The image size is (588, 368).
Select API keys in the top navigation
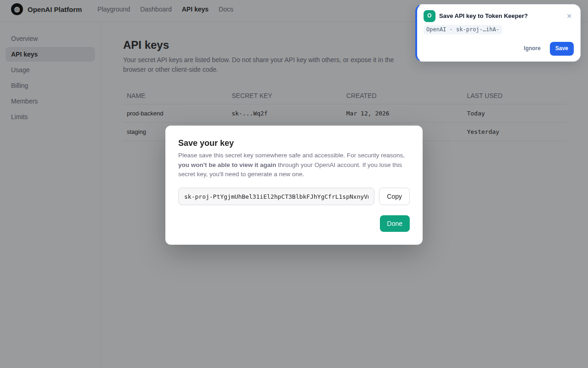[x=195, y=9]
